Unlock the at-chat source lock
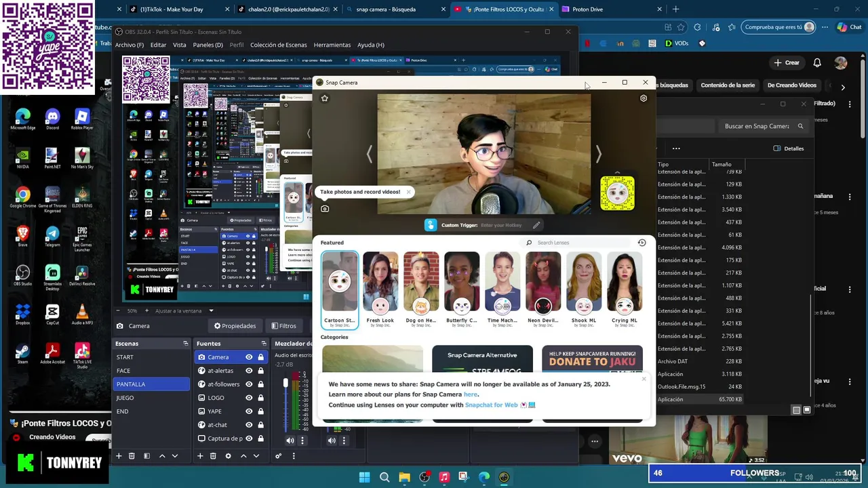Viewport: 868px width, 488px height. click(x=260, y=425)
